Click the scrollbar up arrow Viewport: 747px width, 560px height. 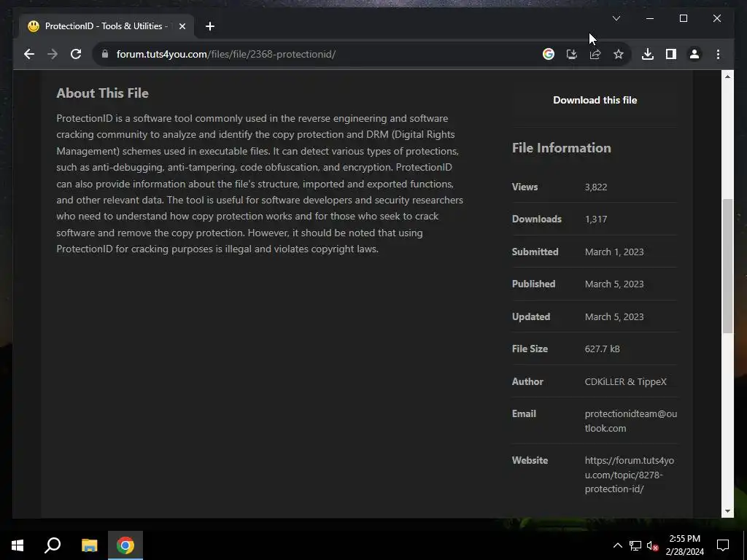point(727,76)
